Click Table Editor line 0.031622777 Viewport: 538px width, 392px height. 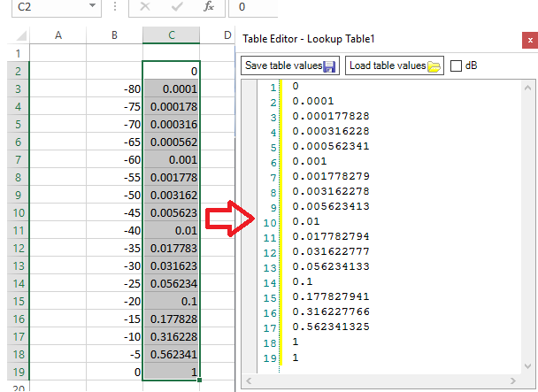click(331, 252)
